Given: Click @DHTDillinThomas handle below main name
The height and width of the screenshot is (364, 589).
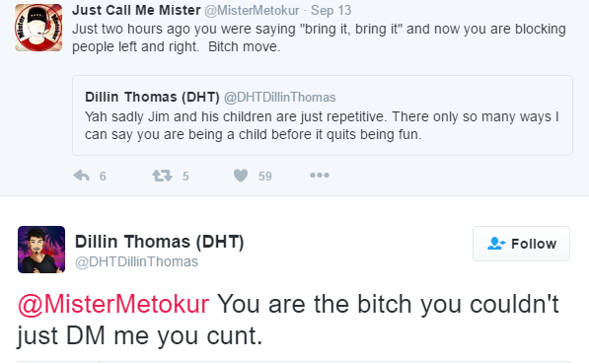Looking at the screenshot, I should (136, 261).
